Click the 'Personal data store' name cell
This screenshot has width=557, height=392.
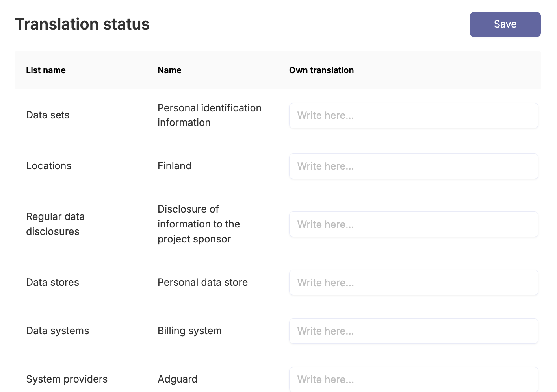(202, 282)
